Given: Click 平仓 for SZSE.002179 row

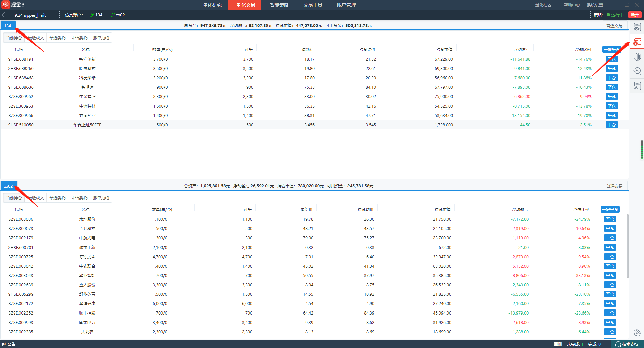Looking at the screenshot, I should [610, 238].
